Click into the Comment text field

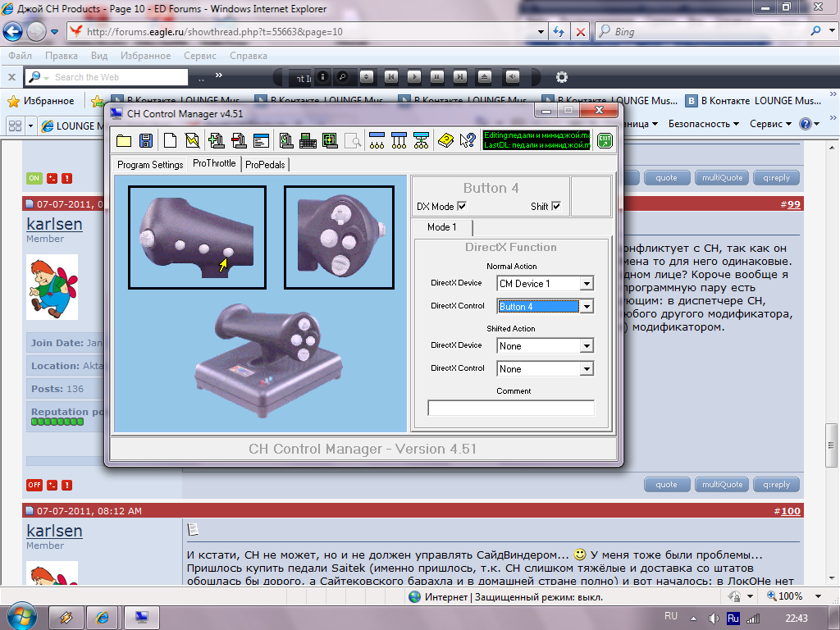click(x=510, y=408)
